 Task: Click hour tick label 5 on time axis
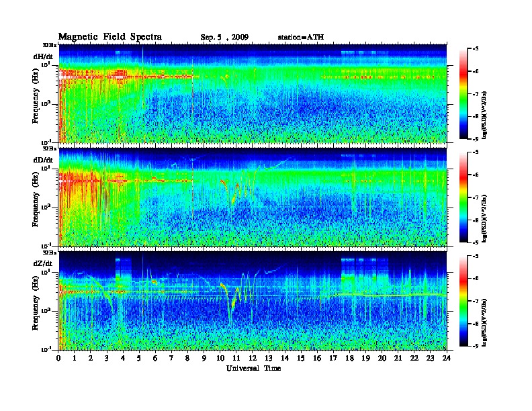139,358
